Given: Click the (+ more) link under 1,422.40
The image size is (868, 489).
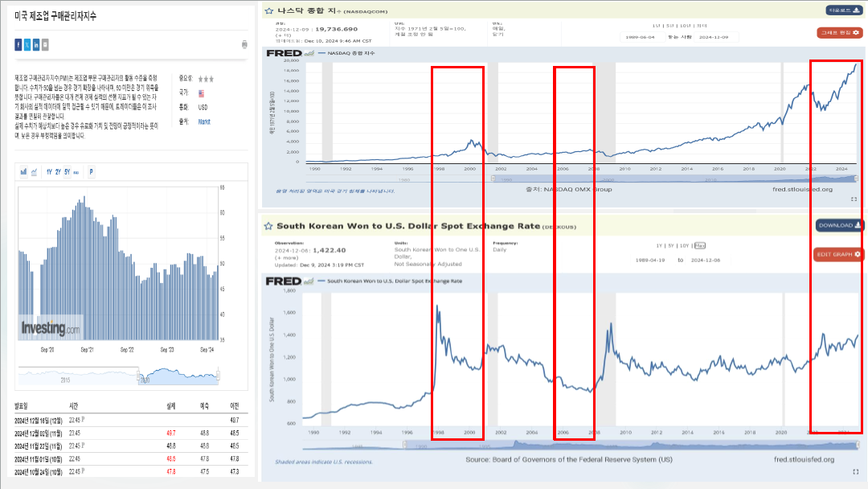Looking at the screenshot, I should coord(286,257).
